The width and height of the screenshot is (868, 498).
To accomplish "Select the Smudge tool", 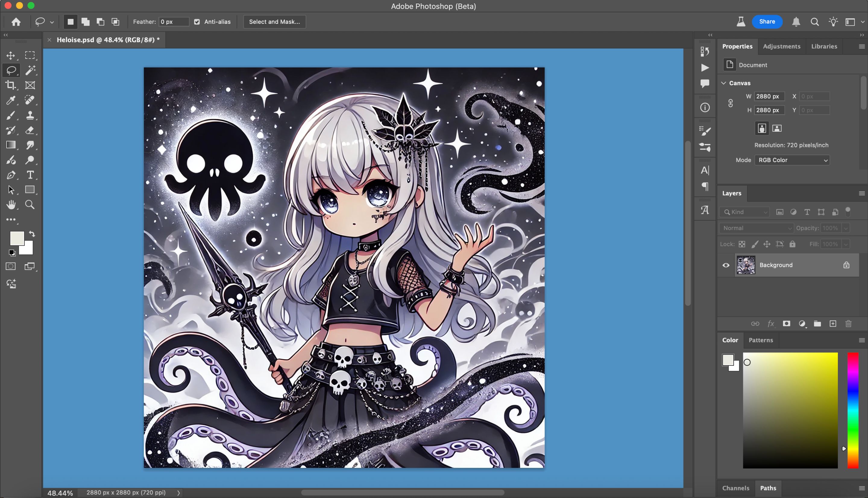I will (30, 145).
